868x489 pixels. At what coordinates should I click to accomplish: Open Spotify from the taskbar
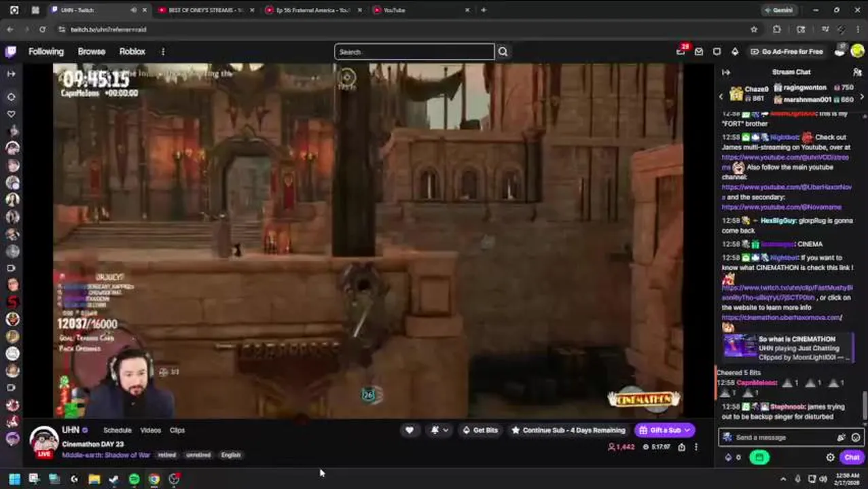(x=134, y=479)
